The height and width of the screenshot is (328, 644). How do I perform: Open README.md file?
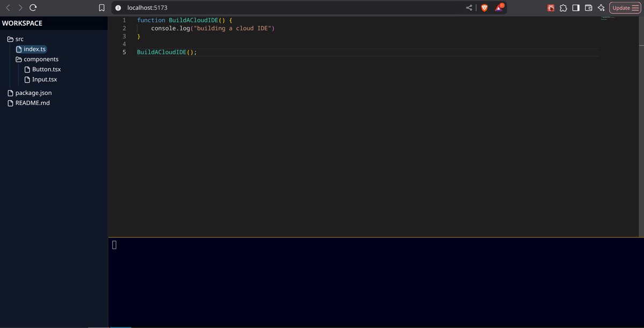coord(28,103)
